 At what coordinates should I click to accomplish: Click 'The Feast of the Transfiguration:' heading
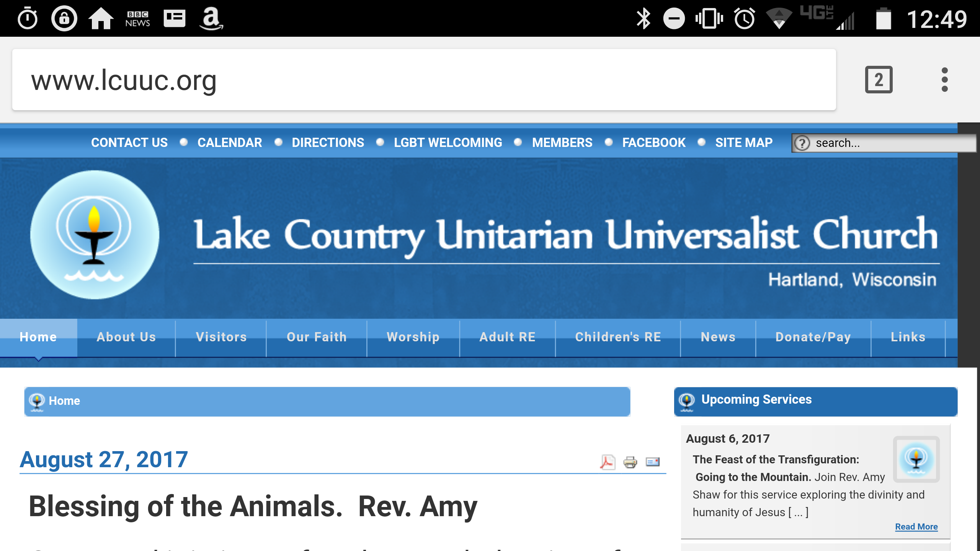tap(776, 459)
